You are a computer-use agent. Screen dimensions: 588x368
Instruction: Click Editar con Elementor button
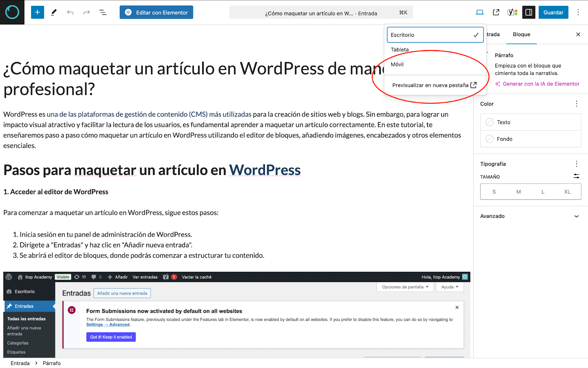point(156,12)
